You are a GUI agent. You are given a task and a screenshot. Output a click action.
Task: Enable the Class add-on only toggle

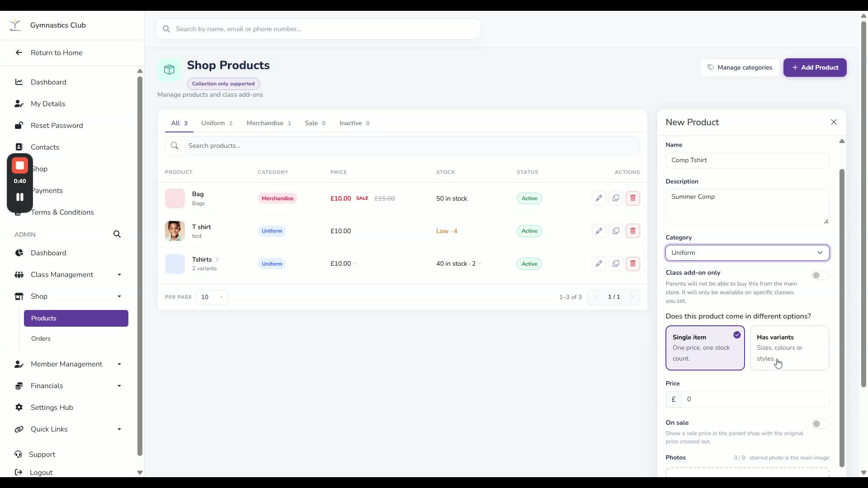click(x=820, y=276)
